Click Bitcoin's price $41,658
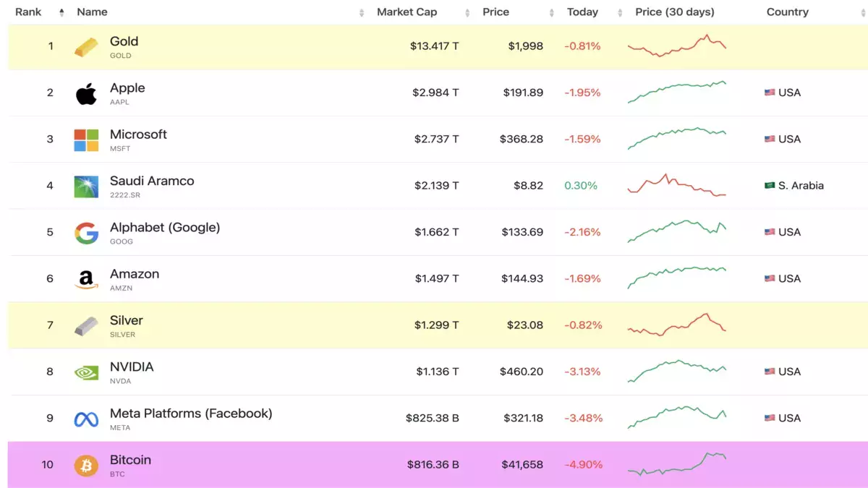The width and height of the screenshot is (868, 488). pos(522,465)
